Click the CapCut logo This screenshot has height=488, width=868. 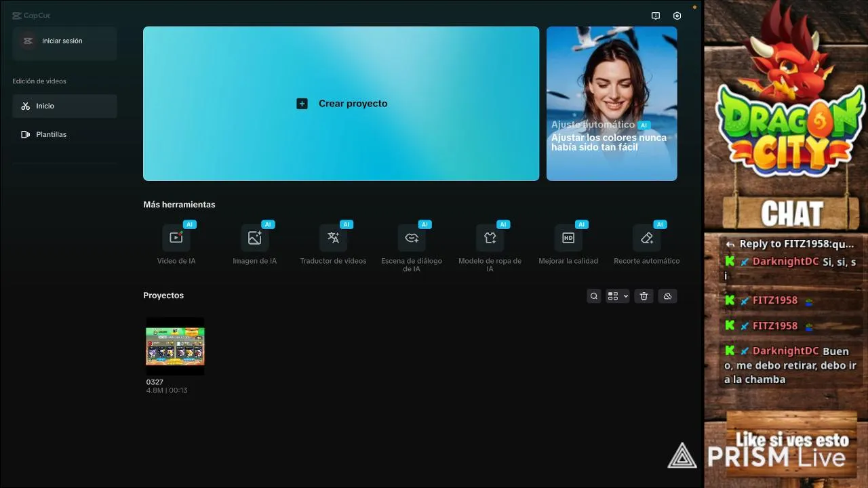click(31, 16)
